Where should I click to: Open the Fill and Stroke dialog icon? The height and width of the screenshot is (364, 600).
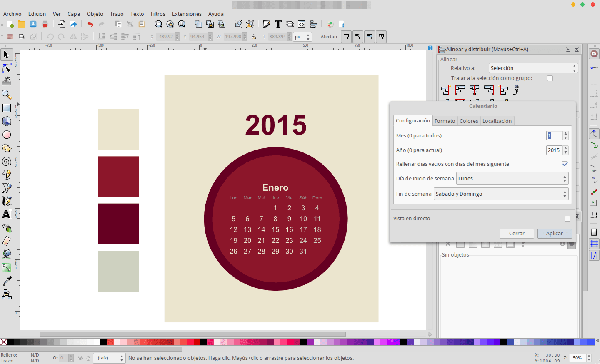click(x=266, y=24)
